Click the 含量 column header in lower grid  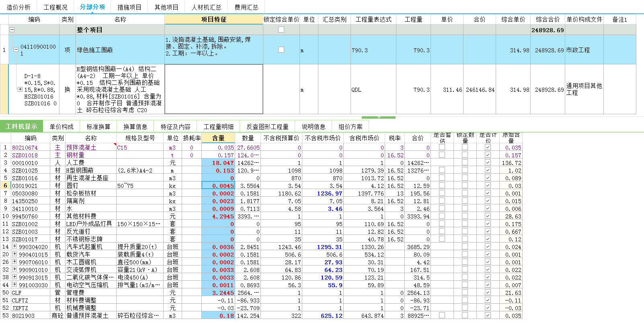(x=218, y=138)
